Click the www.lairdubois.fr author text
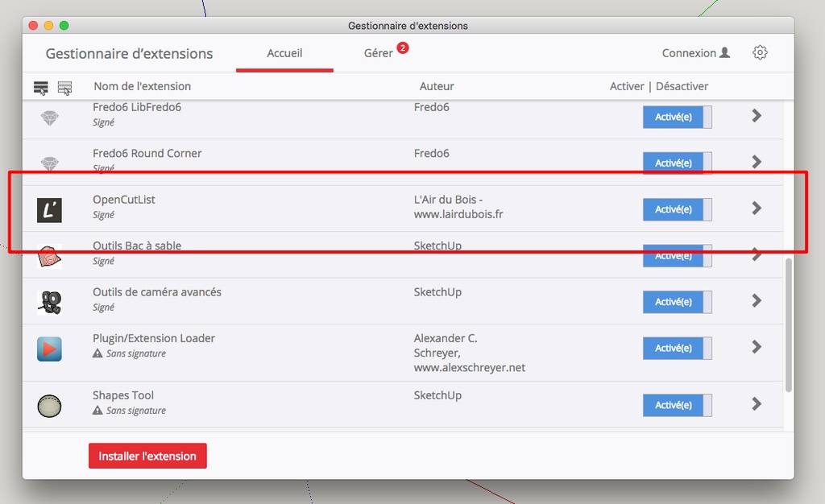This screenshot has width=825, height=504. pyautogui.click(x=458, y=214)
